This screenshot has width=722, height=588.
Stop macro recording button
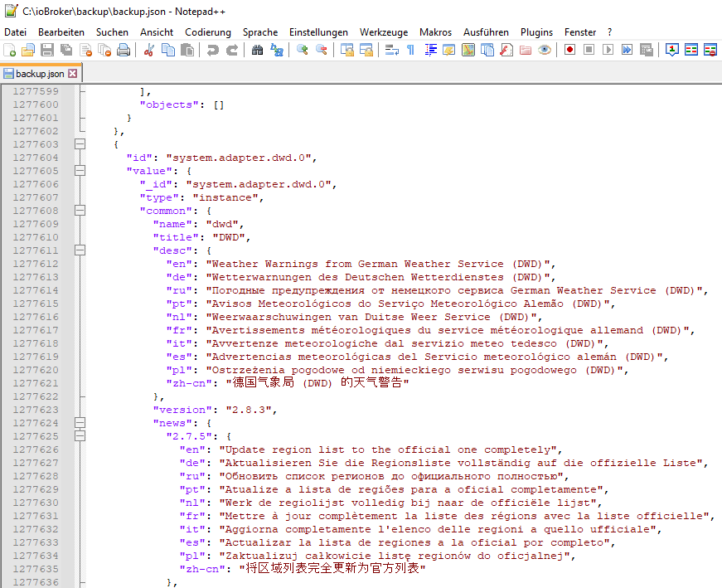(589, 50)
